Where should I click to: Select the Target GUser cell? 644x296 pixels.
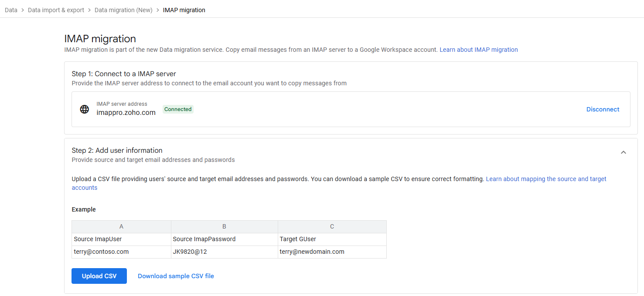point(332,239)
